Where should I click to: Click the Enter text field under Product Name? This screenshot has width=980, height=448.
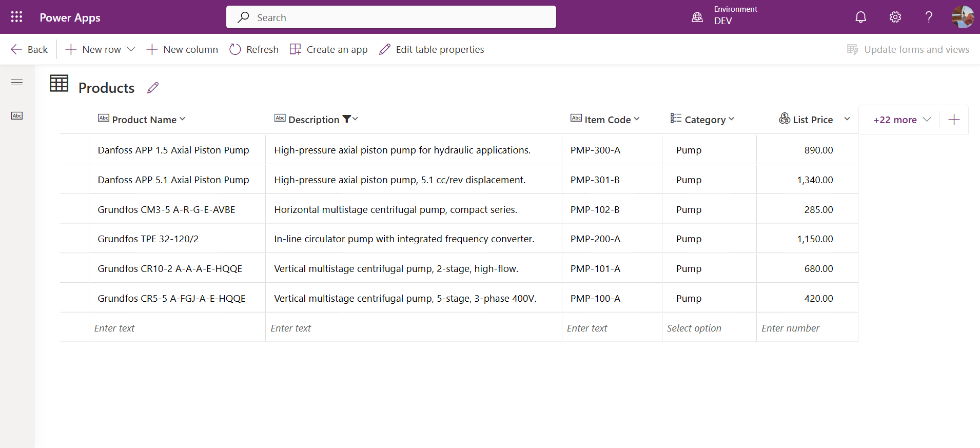177,328
